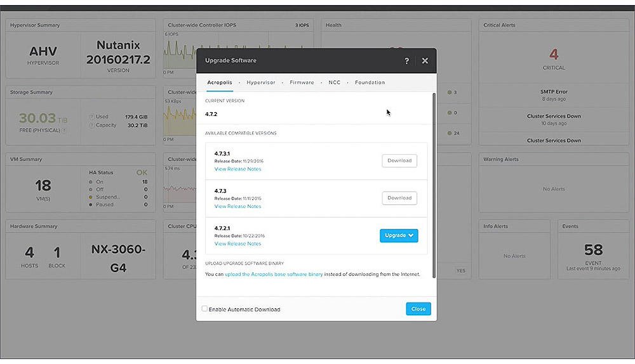Viewport: 635px width, 364px height.
Task: Download version 4.7.3.1
Action: coord(399,160)
